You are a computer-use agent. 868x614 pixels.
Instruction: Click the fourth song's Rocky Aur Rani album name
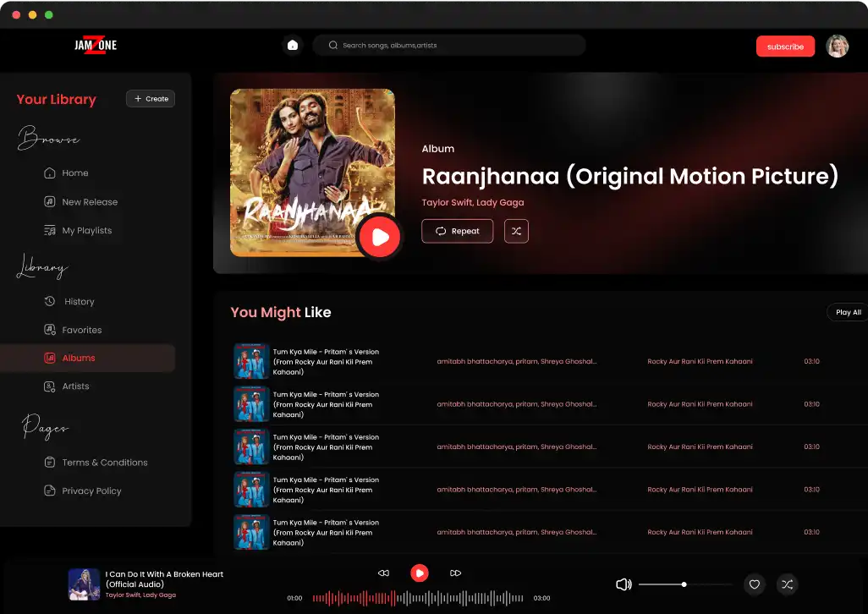pyautogui.click(x=700, y=490)
